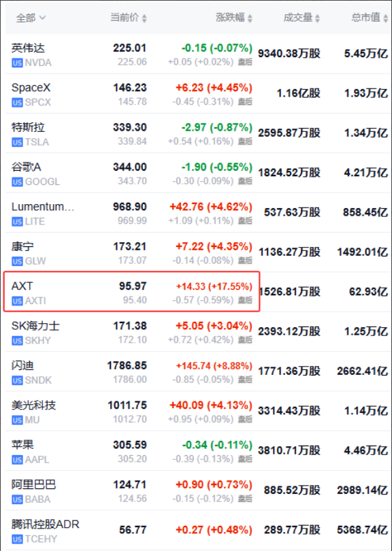Viewport: 392px width, 551px height.
Task: Click the US badge beside BABA
Action: point(17,500)
